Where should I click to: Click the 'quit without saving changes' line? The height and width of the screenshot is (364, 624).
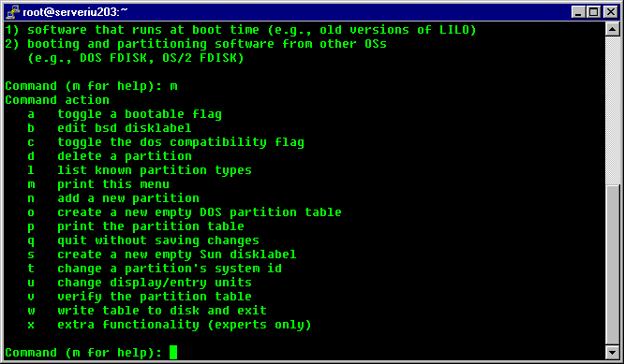[x=143, y=240]
